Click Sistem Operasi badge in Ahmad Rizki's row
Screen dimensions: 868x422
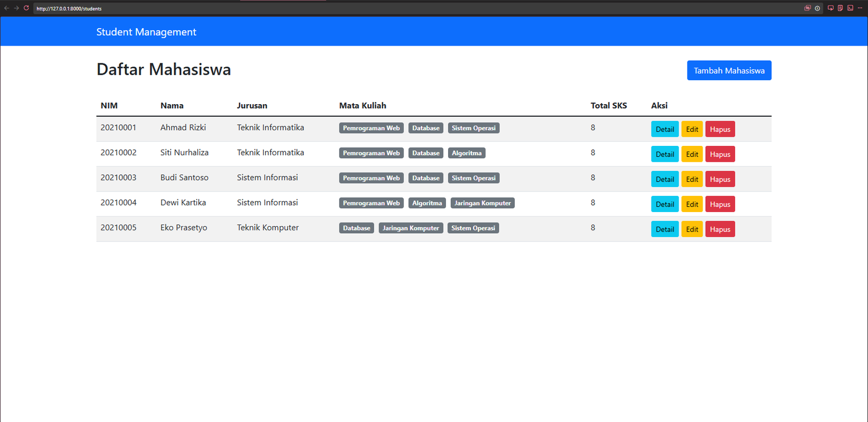point(474,128)
